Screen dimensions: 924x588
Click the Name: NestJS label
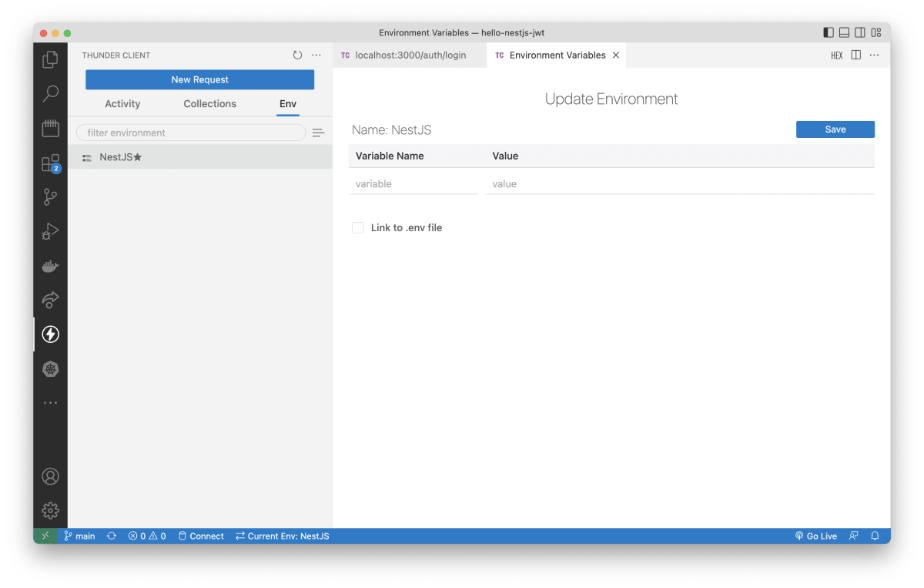click(x=392, y=129)
